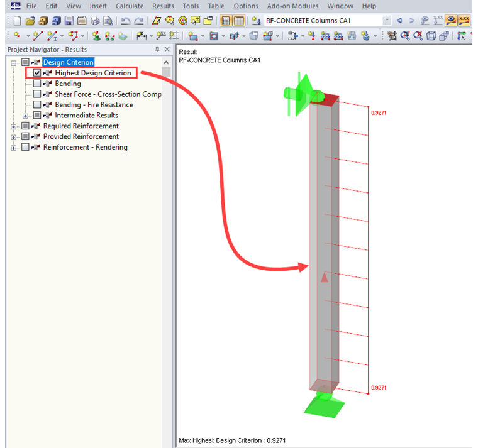Switch to wireframe cube view icon
478x448 pixels.
(431, 36)
